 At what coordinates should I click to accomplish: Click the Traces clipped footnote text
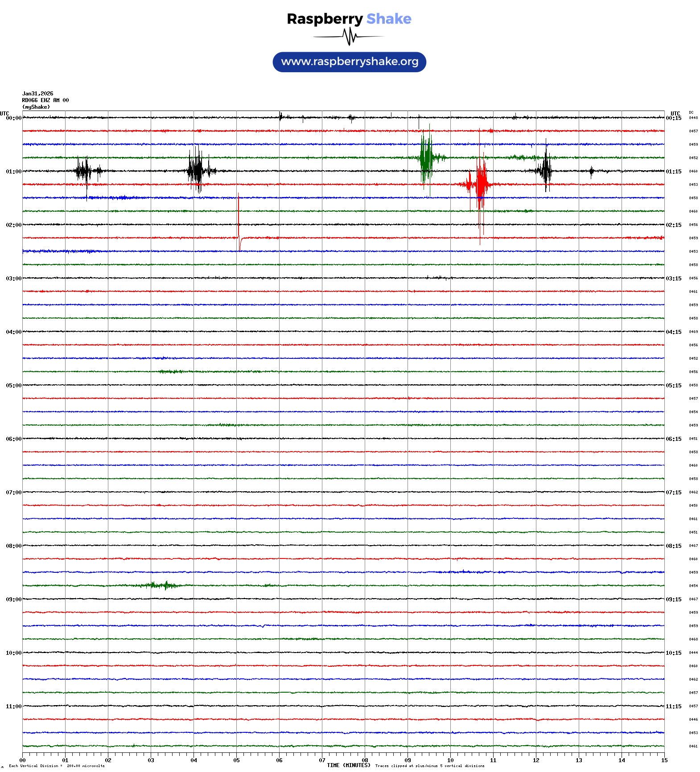pyautogui.click(x=429, y=766)
